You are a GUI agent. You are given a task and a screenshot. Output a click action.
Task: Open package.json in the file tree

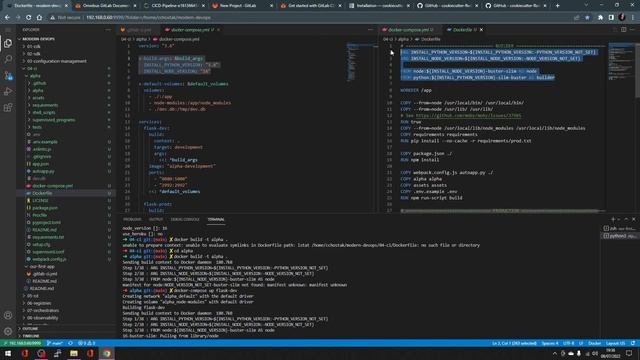(x=45, y=208)
